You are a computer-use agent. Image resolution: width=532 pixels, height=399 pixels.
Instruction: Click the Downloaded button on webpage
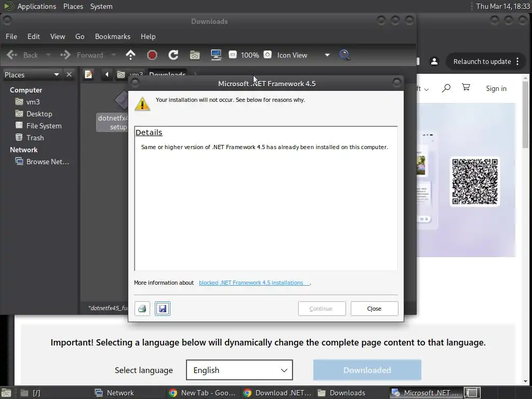(367, 370)
